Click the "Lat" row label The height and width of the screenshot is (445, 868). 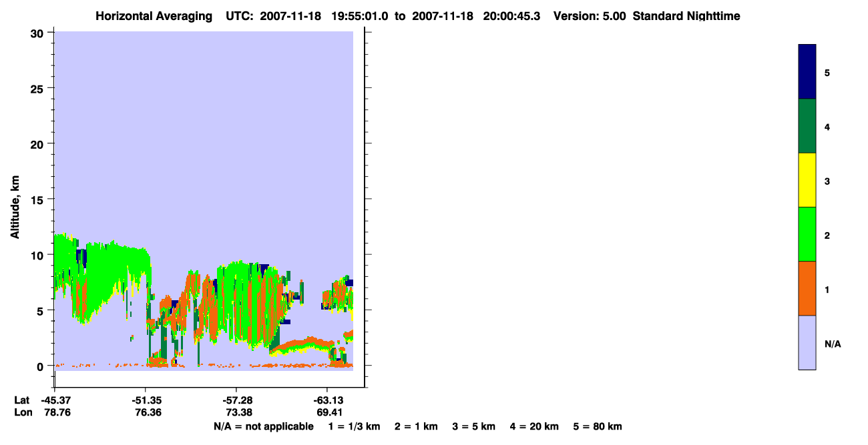tap(21, 400)
